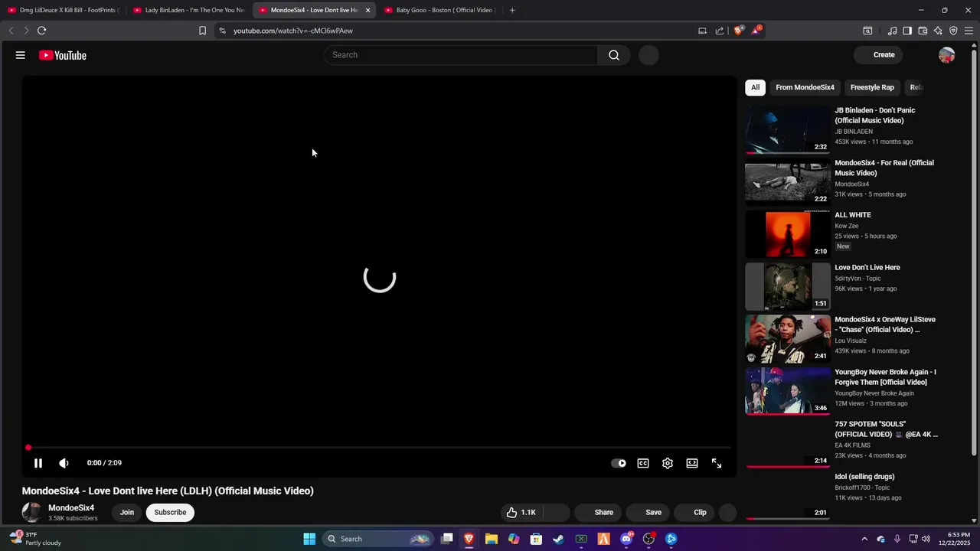Open Brave Leo AI sparkle icon

[938, 31]
